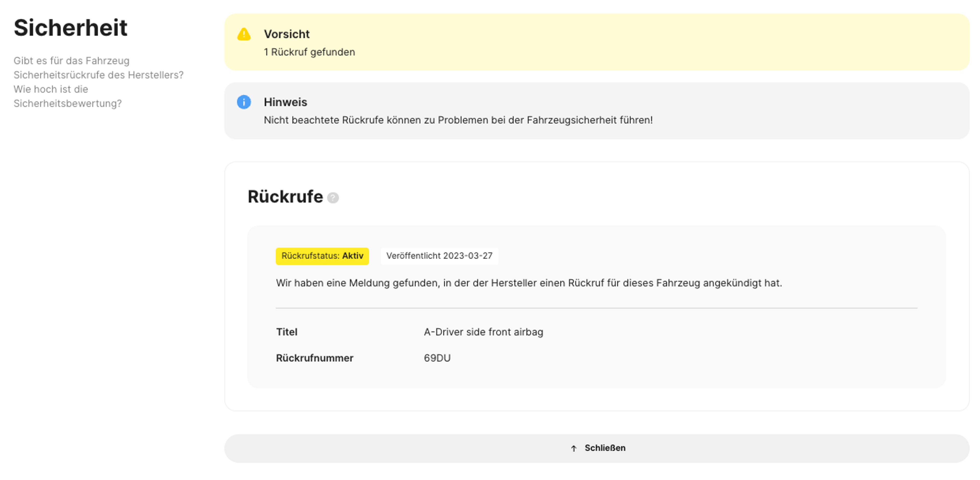Image resolution: width=980 pixels, height=480 pixels.
Task: Select the Vorsicht warning heading
Action: coord(286,34)
